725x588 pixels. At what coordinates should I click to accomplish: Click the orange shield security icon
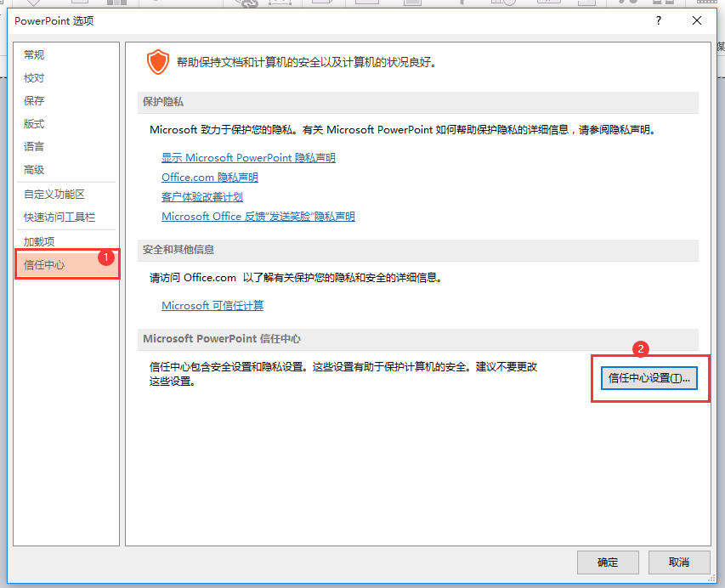pos(158,62)
